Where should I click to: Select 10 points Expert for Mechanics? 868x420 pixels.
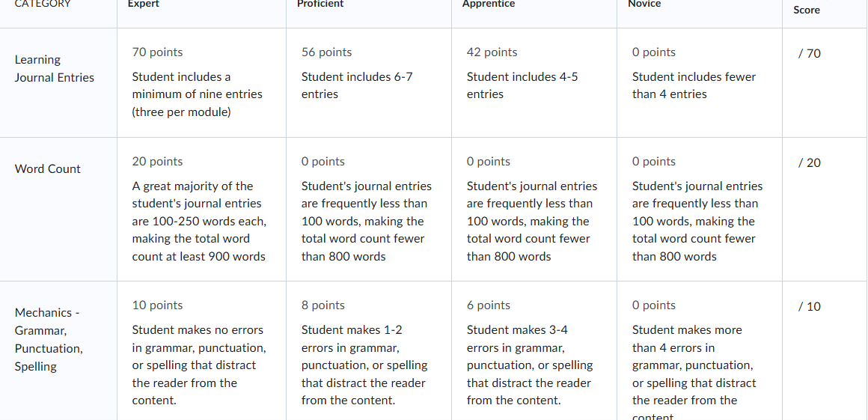point(201,350)
